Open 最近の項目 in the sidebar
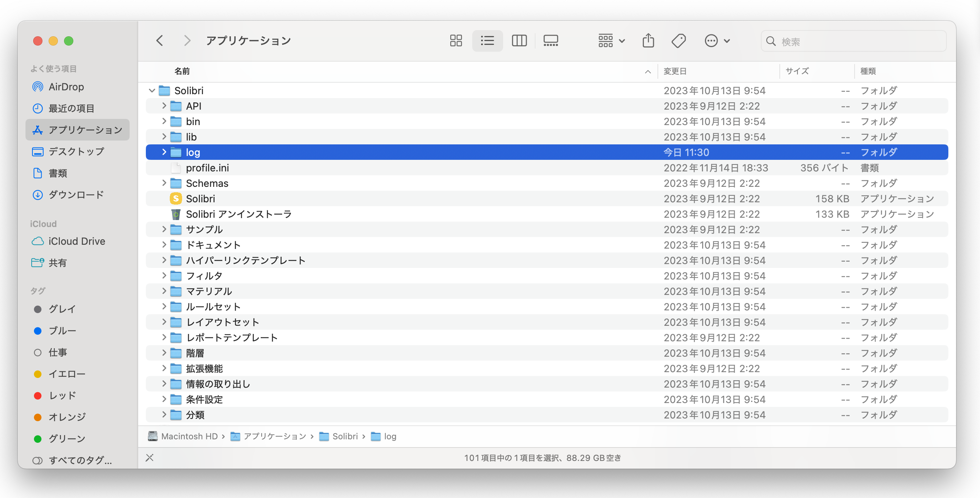The height and width of the screenshot is (498, 980). tap(77, 108)
